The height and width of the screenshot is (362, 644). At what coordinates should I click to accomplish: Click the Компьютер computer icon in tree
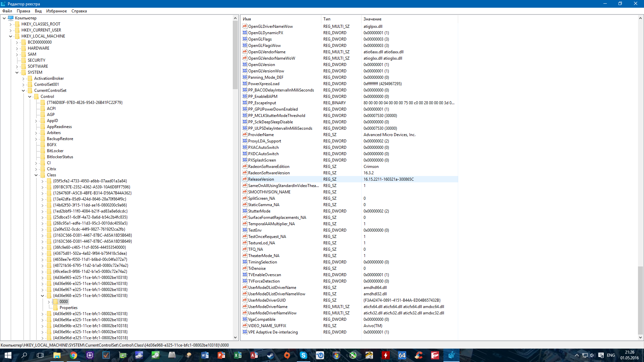pos(11,18)
